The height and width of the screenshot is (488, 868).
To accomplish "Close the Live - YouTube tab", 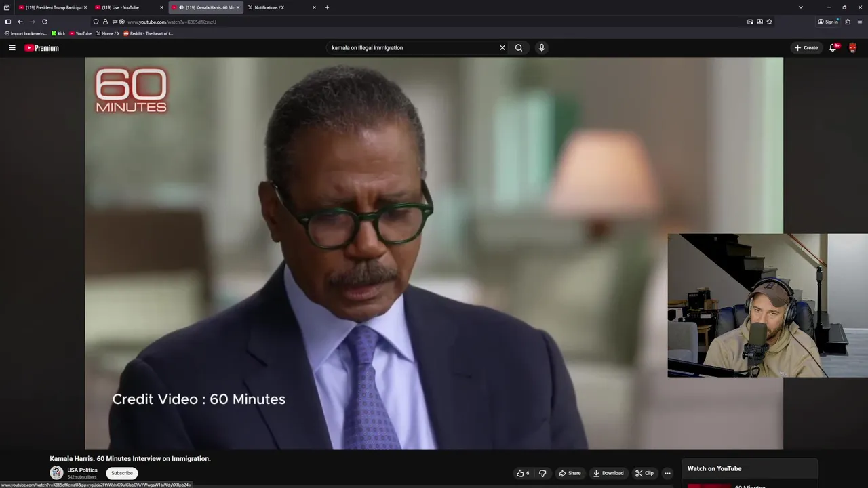I will pos(161,7).
